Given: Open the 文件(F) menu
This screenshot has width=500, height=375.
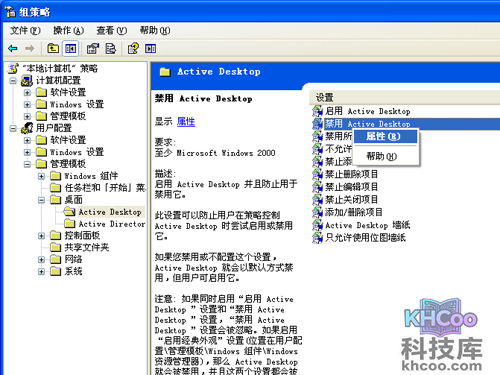Looking at the screenshot, I should click(25, 31).
